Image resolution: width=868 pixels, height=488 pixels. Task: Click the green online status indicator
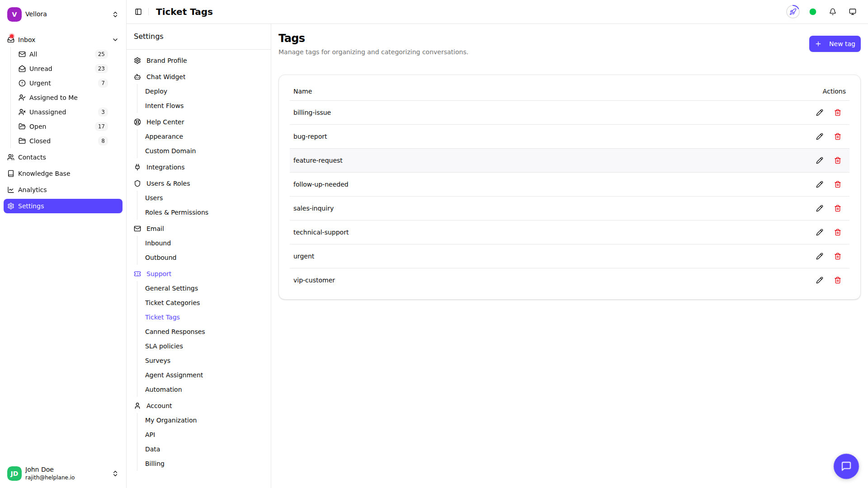click(x=813, y=12)
